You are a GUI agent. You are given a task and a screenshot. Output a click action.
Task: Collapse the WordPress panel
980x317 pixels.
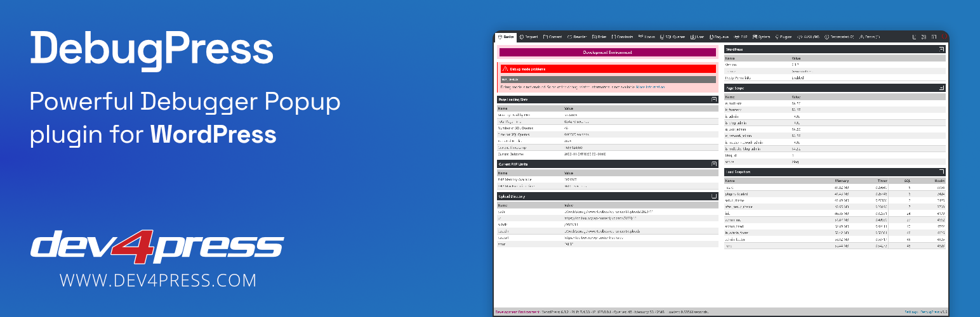(942, 49)
